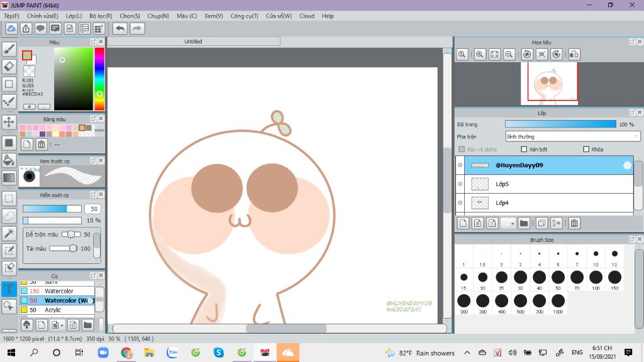Select the Acrylic brush
Viewport: 644px width, 362px height.
[x=57, y=310]
